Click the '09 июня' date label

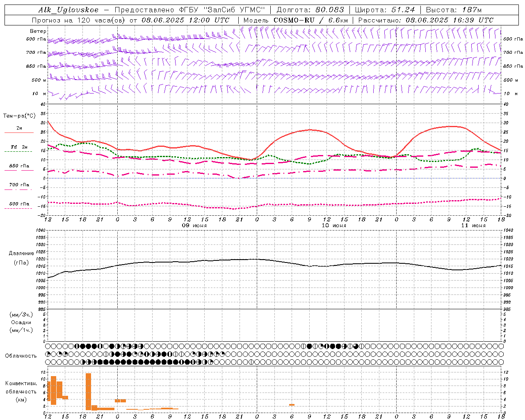click(x=194, y=226)
